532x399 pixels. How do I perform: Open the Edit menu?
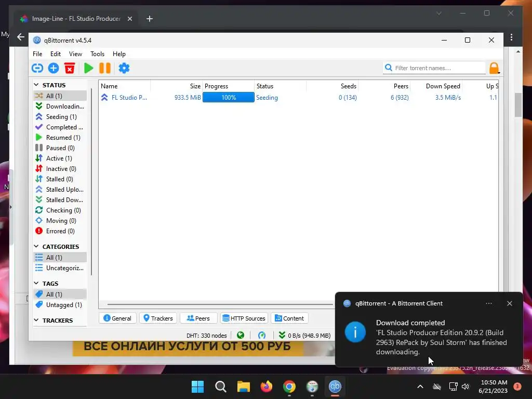pos(55,54)
